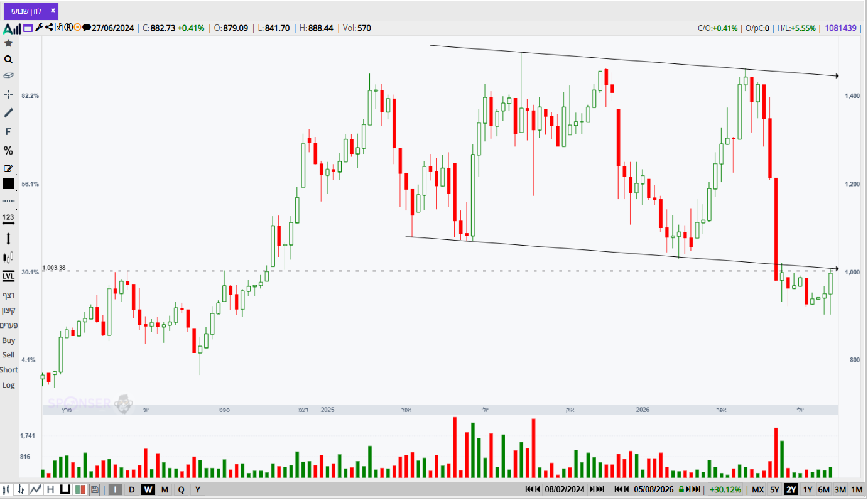Screen dimensions: 868x500
Task: Edit the end date 05/08/2026 field
Action: [653, 489]
